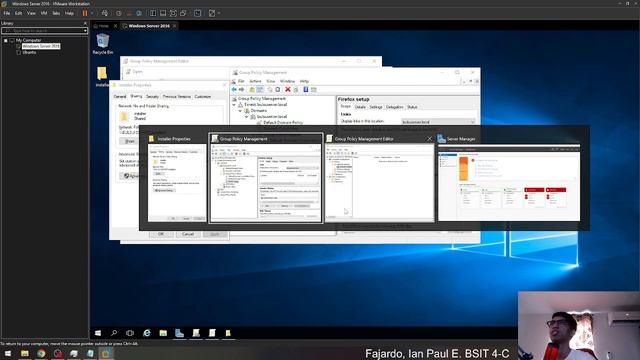Click the host Chrome taskbar icon
This screenshot has width=640, height=360.
click(41, 353)
